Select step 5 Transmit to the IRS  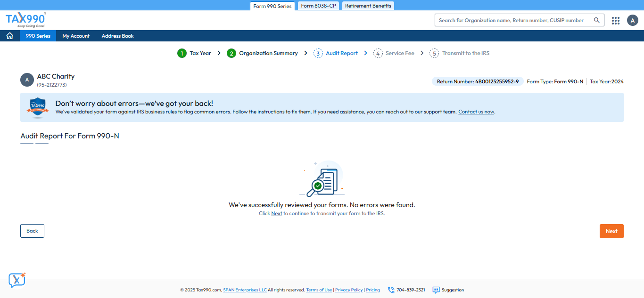[460, 53]
